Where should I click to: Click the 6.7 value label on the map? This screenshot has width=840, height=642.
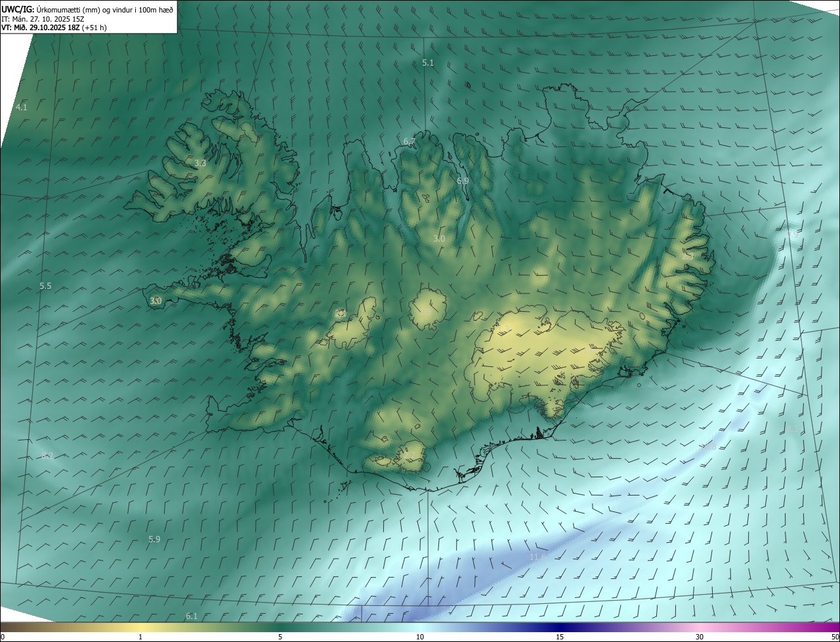(x=409, y=142)
